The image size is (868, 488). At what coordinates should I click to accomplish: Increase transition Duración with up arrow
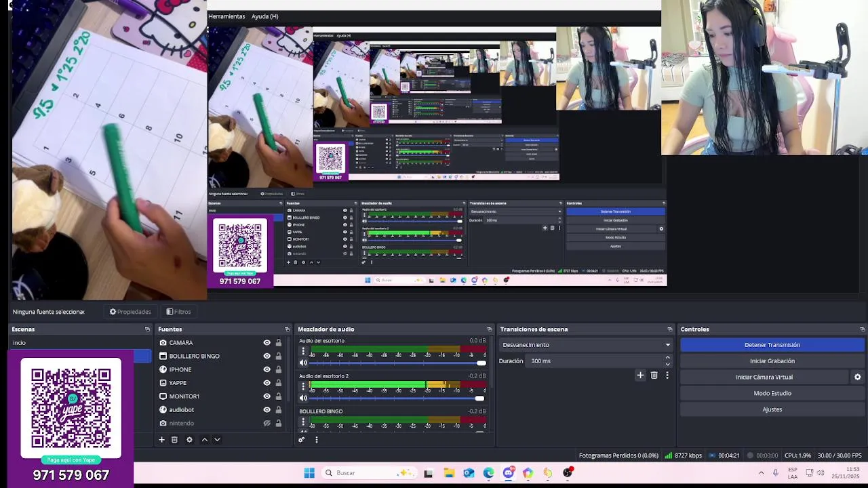pyautogui.click(x=668, y=358)
